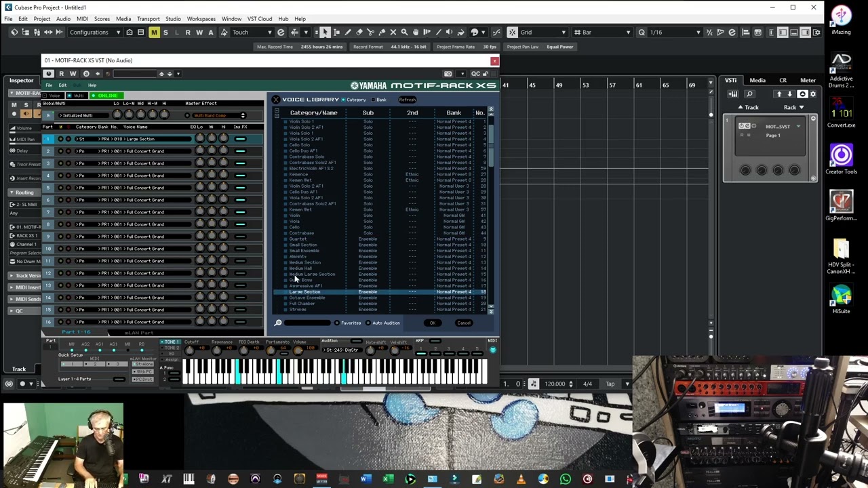Toggle Write automation W in plugin header

[73, 73]
